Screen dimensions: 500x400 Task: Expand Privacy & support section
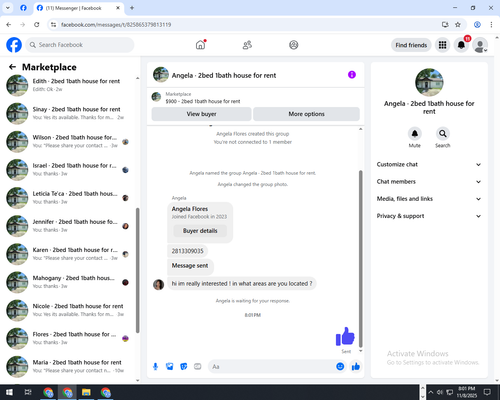pos(429,216)
